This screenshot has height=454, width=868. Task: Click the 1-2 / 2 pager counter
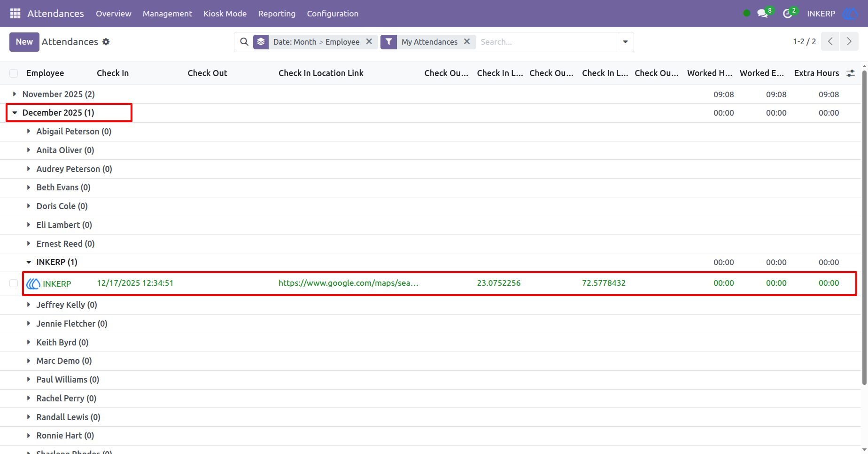click(x=805, y=41)
